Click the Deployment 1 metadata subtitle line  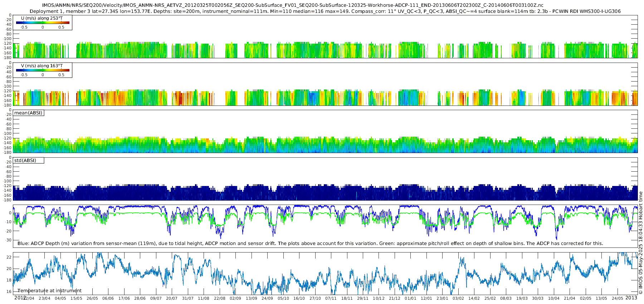click(x=325, y=11)
